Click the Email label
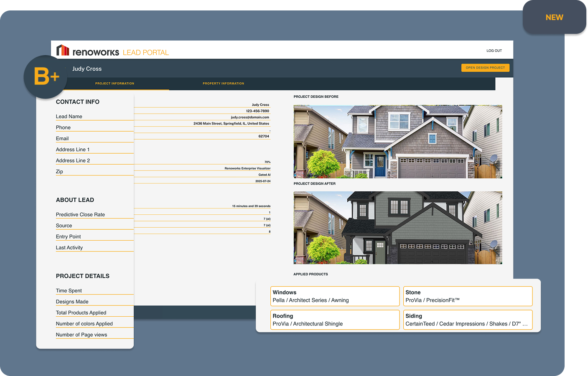The image size is (588, 376). click(62, 139)
